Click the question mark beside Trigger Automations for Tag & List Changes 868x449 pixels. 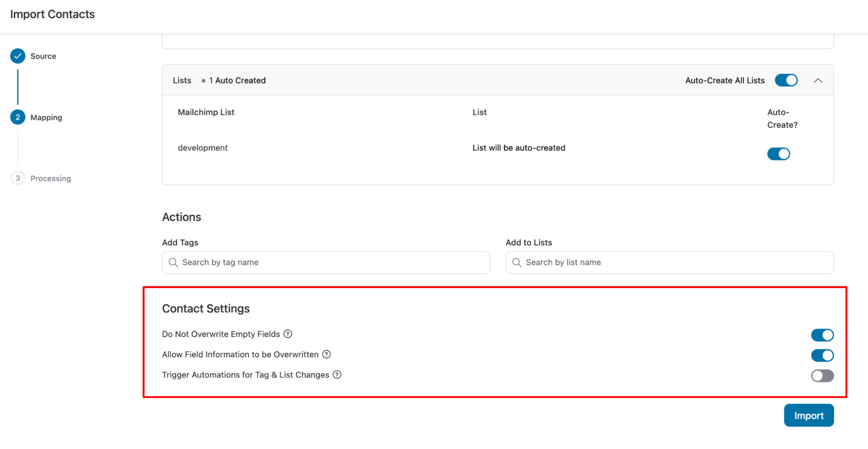(x=337, y=375)
